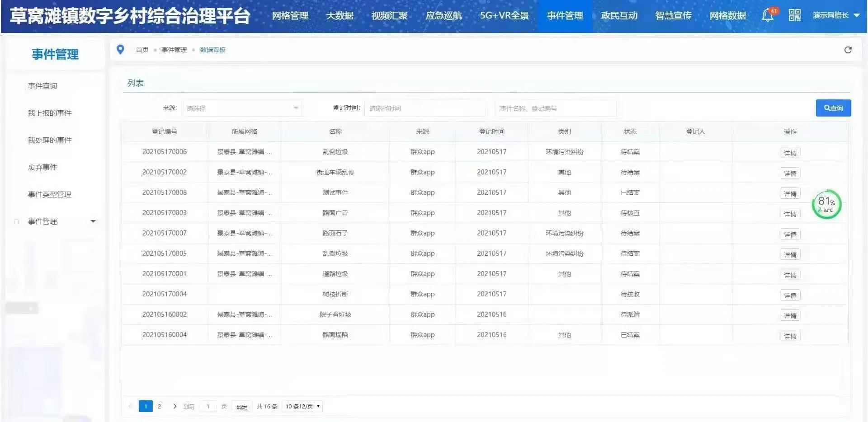Switch to the 大数据 top menu
This screenshot has height=422, width=868.
coord(340,16)
